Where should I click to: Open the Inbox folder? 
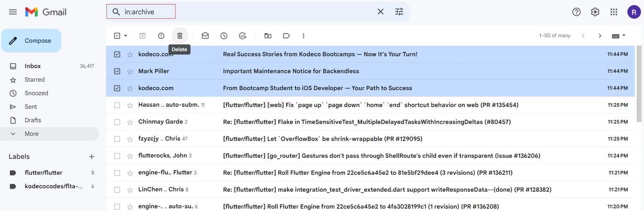click(x=33, y=66)
